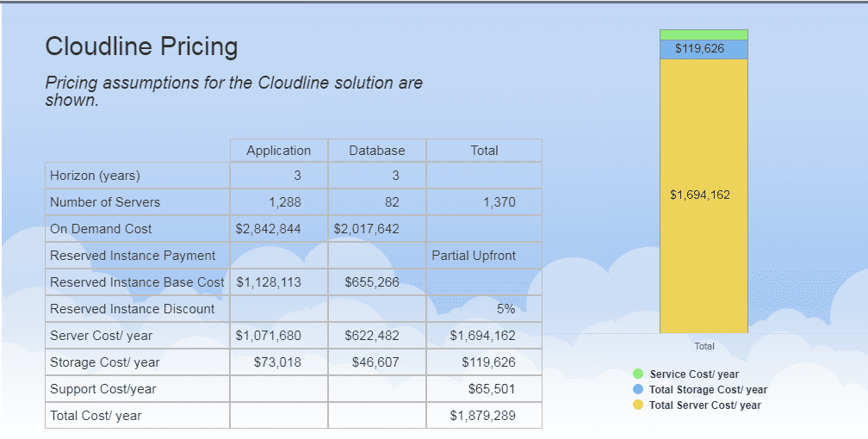
Task: Click the Database column header
Action: click(376, 151)
